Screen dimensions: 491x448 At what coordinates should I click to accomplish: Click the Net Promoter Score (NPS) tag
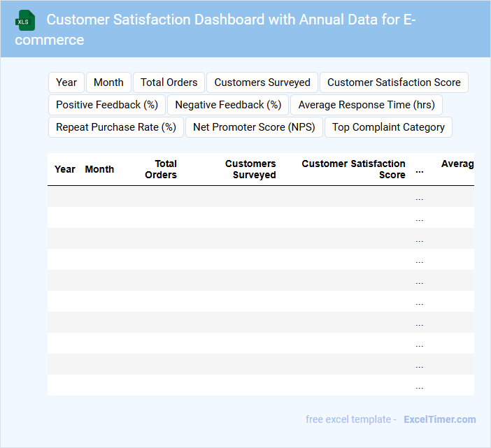coord(254,127)
